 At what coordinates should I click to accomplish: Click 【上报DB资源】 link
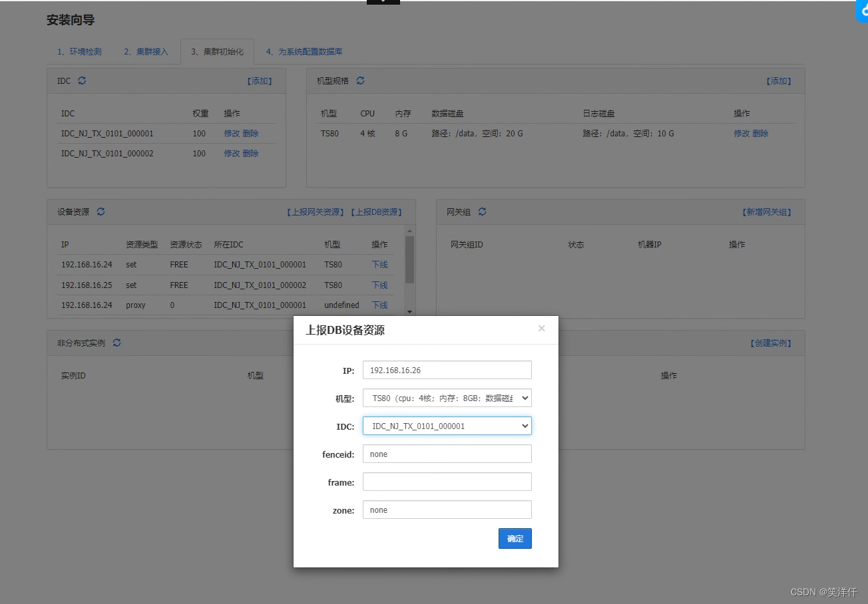tap(376, 212)
